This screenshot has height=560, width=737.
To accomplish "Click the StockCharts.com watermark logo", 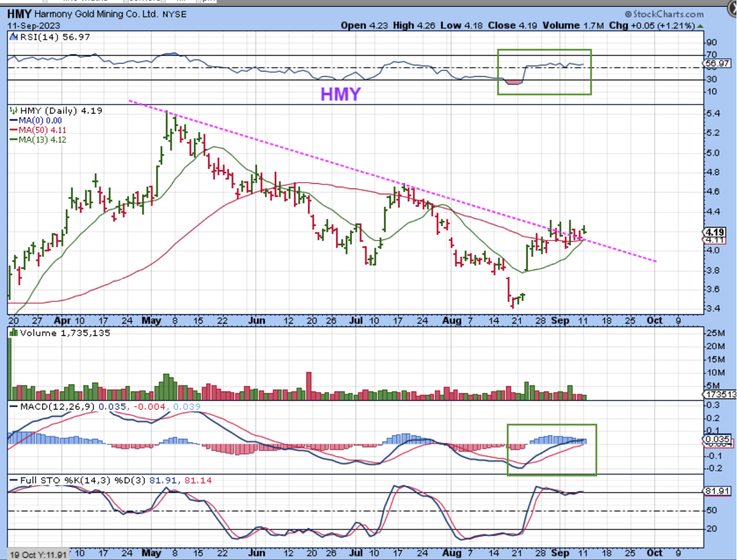I will [664, 13].
